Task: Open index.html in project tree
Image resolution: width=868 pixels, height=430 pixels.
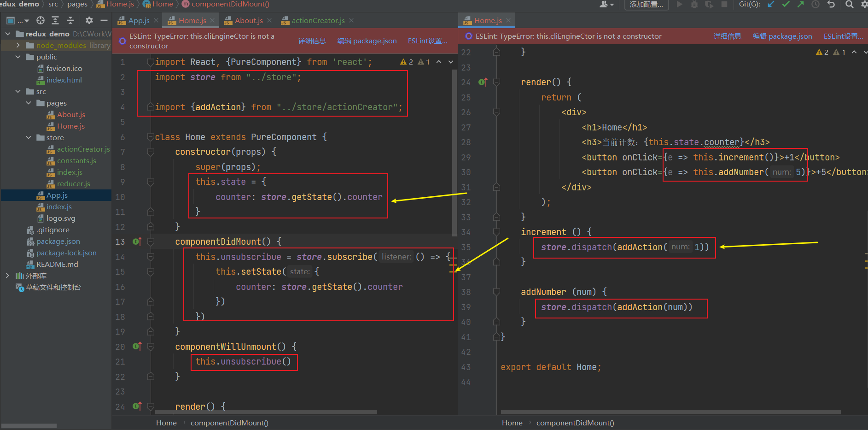Action: pos(64,80)
